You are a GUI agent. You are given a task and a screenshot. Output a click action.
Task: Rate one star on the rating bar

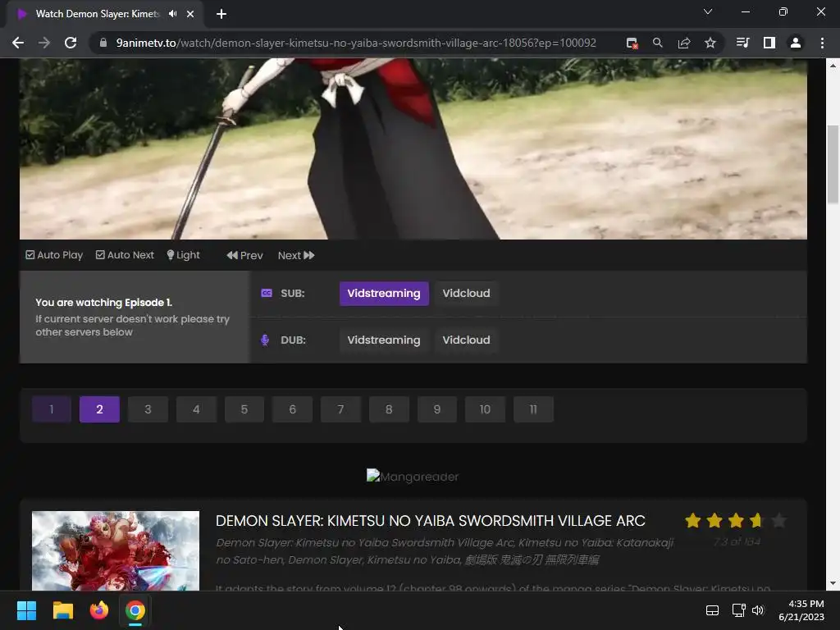click(x=692, y=520)
